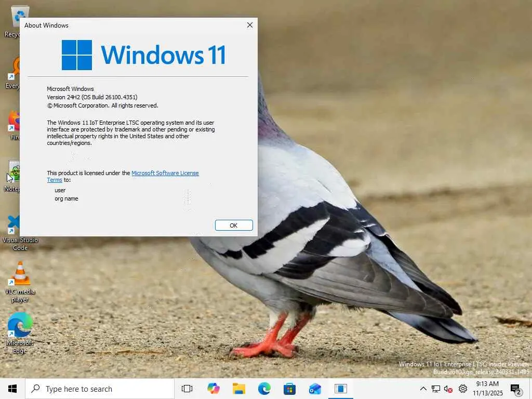
Task: Click OK in About Windows dialog
Action: [x=234, y=225]
